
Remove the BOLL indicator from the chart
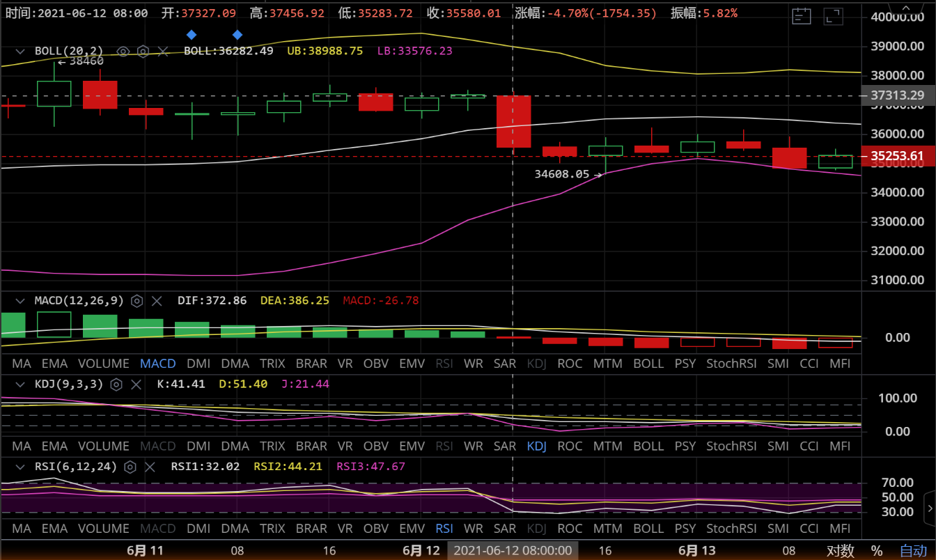163,51
